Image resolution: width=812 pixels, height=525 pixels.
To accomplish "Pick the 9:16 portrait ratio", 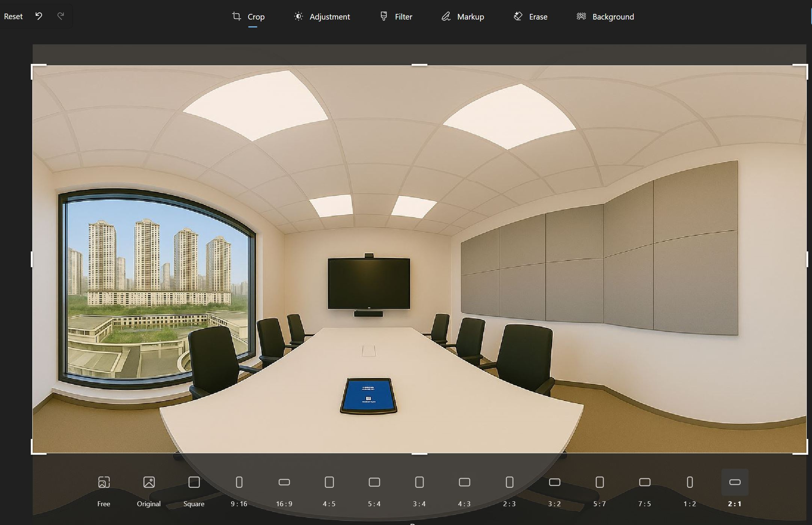I will (x=239, y=482).
